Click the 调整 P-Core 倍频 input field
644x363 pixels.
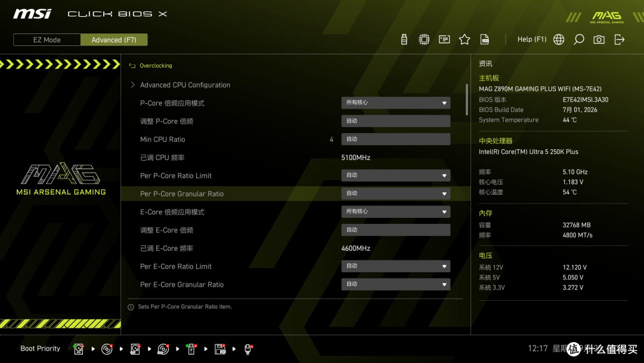click(x=395, y=121)
